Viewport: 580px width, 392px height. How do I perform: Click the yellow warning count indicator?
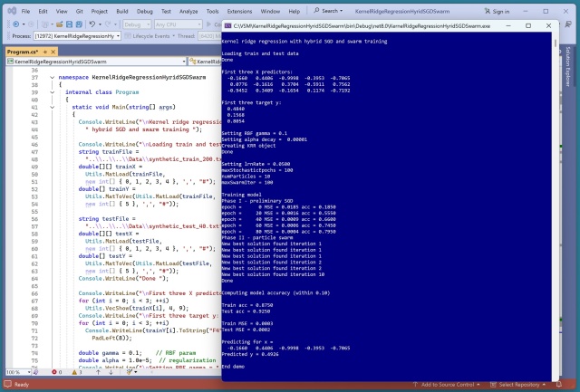(77, 372)
